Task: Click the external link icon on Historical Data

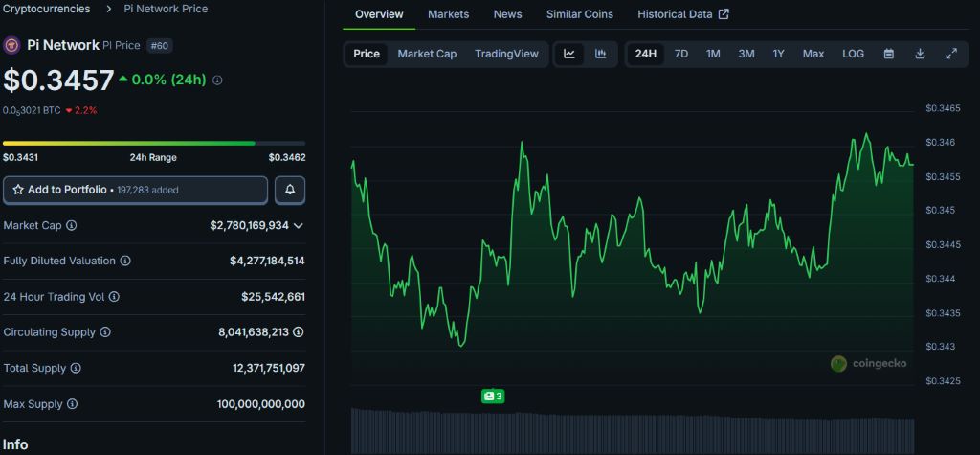Action: [x=724, y=13]
